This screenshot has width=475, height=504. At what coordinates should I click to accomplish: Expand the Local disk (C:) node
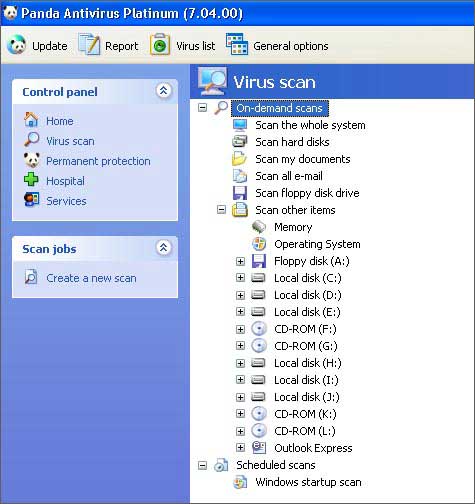240,278
